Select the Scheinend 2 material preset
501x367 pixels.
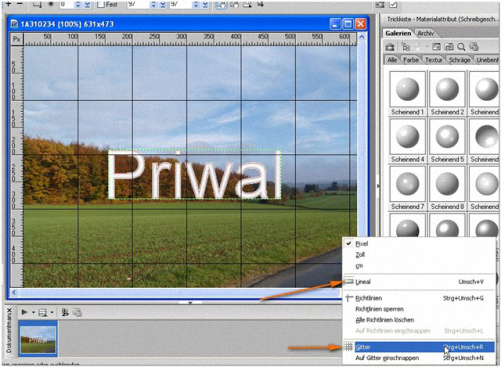[x=447, y=93]
